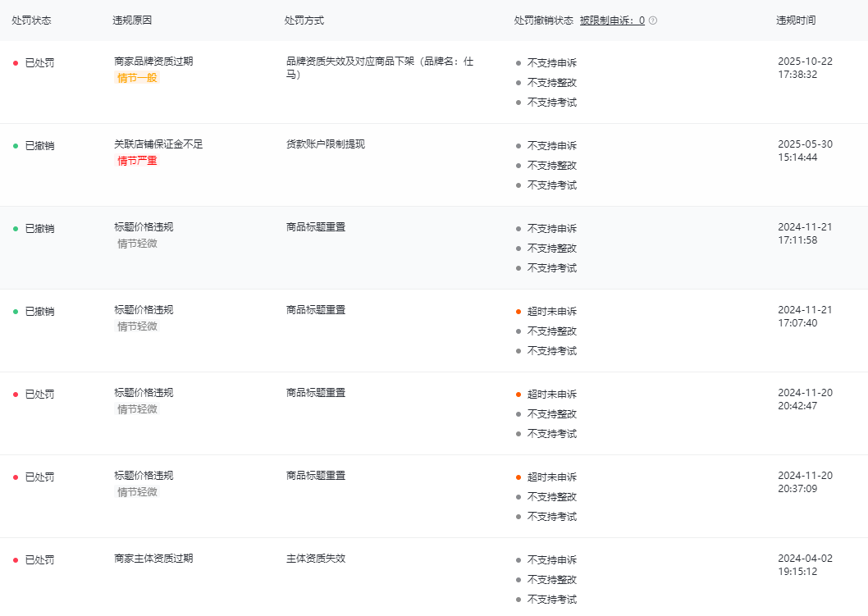Select the 商家主体资质过期 violation reason
Image resolution: width=868 pixels, height=616 pixels.
pyautogui.click(x=153, y=559)
